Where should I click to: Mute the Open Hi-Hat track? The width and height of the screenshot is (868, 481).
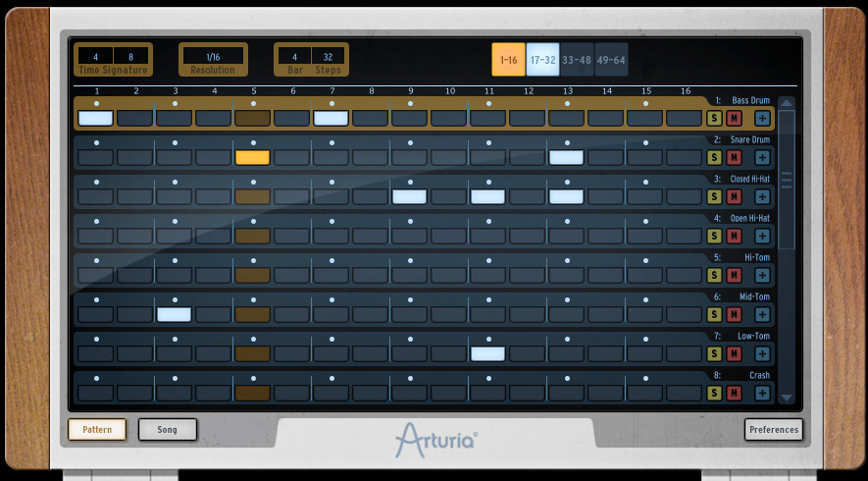coord(734,237)
